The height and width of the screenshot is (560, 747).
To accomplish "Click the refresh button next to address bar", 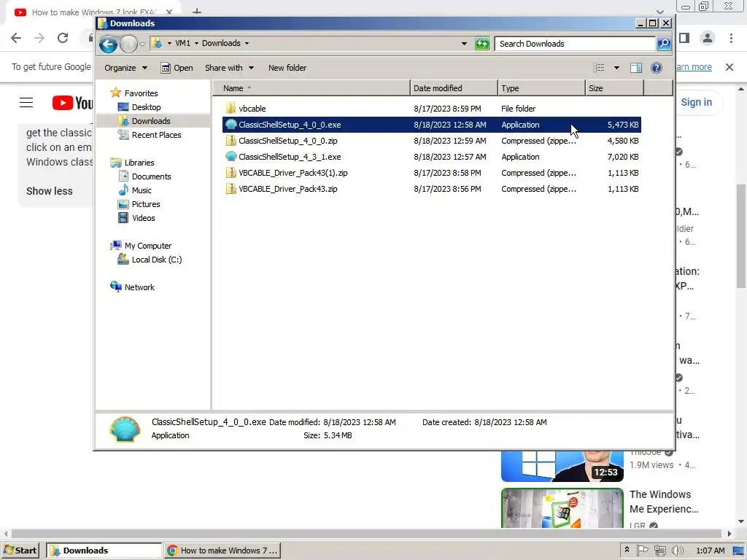I will point(482,44).
